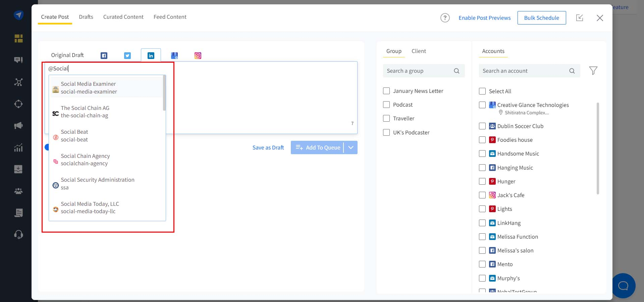Viewport: 644px width, 302px height.
Task: Choose Social Media Examiner suggestion
Action: [x=106, y=87]
